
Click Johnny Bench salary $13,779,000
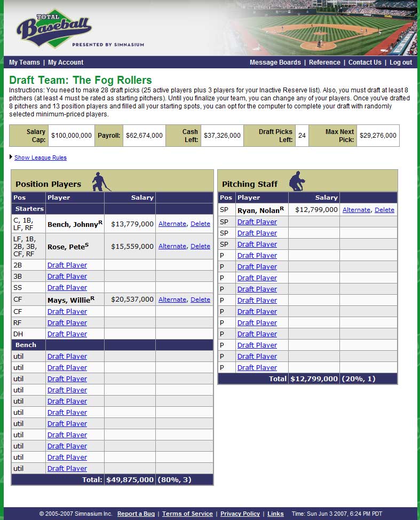132,224
